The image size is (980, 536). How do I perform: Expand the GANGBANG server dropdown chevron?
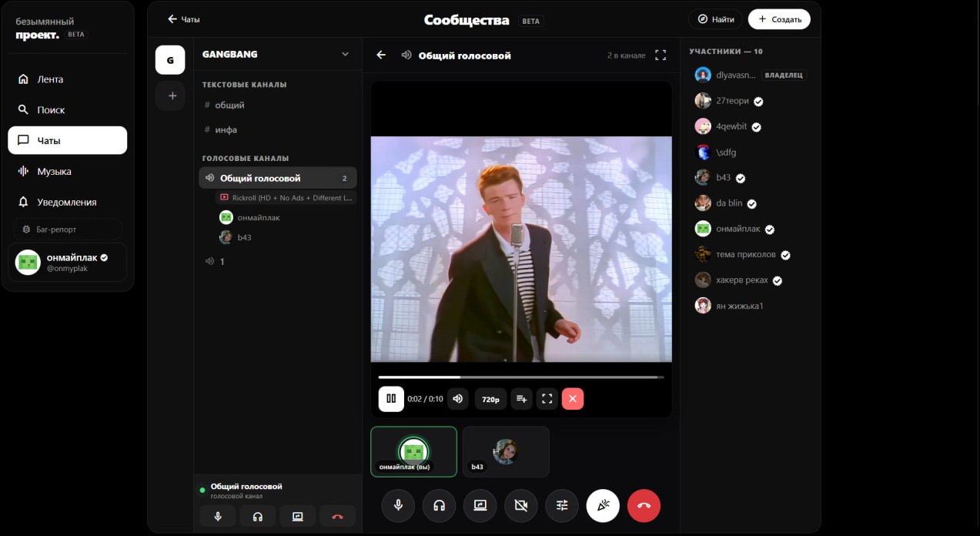coord(345,55)
